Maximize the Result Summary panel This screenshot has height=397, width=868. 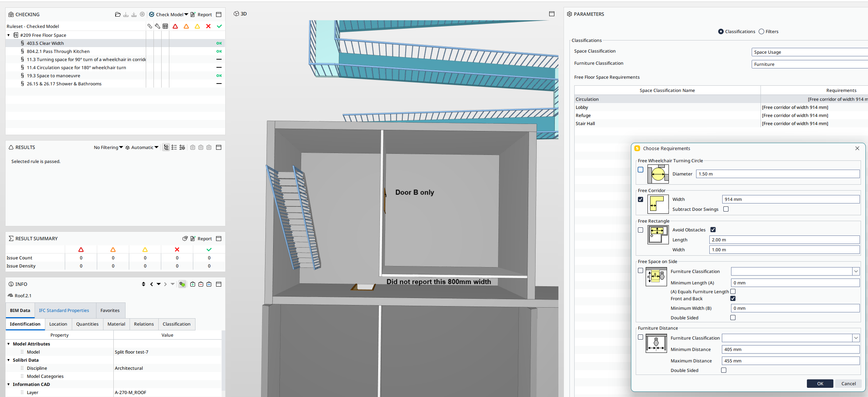[219, 238]
